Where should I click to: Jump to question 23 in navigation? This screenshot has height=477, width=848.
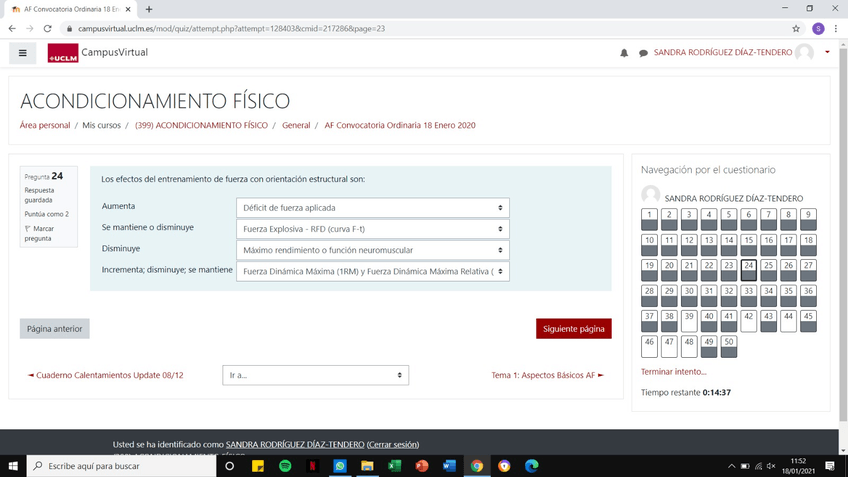(728, 270)
